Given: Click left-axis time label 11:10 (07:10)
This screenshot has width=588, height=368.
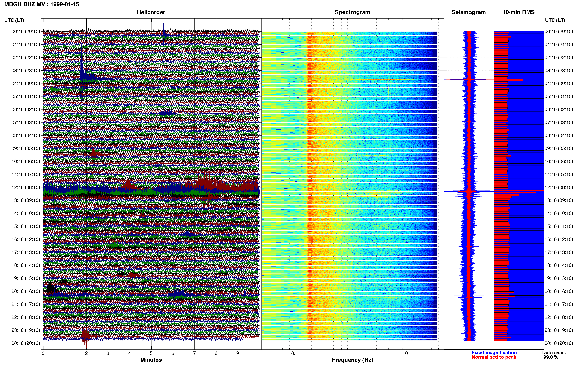Looking at the screenshot, I should tap(26, 174).
